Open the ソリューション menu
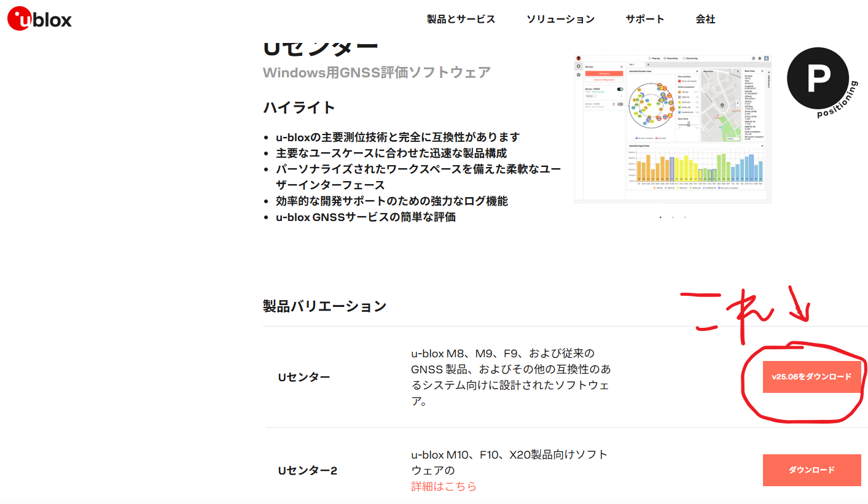This screenshot has width=868, height=504. click(560, 19)
